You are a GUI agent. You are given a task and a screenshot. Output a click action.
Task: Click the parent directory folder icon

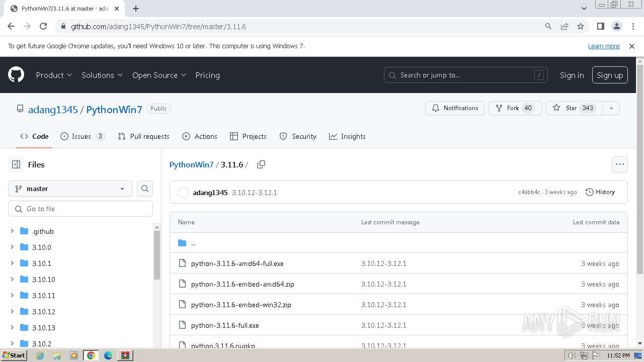[182, 243]
